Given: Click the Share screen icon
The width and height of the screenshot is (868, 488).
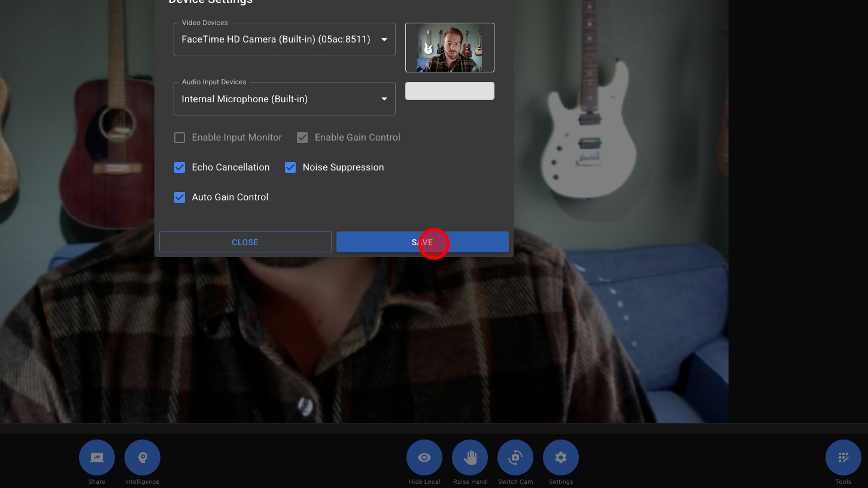Looking at the screenshot, I should 96,457.
